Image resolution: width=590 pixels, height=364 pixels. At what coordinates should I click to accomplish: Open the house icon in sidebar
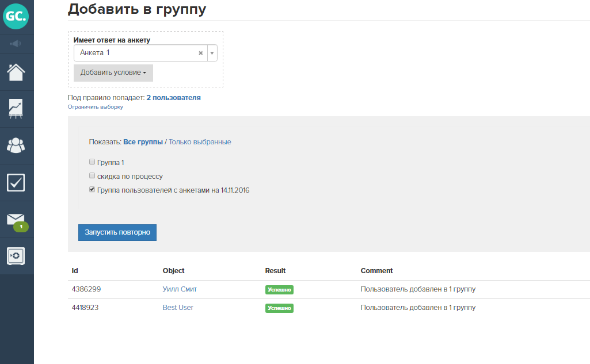coord(16,72)
